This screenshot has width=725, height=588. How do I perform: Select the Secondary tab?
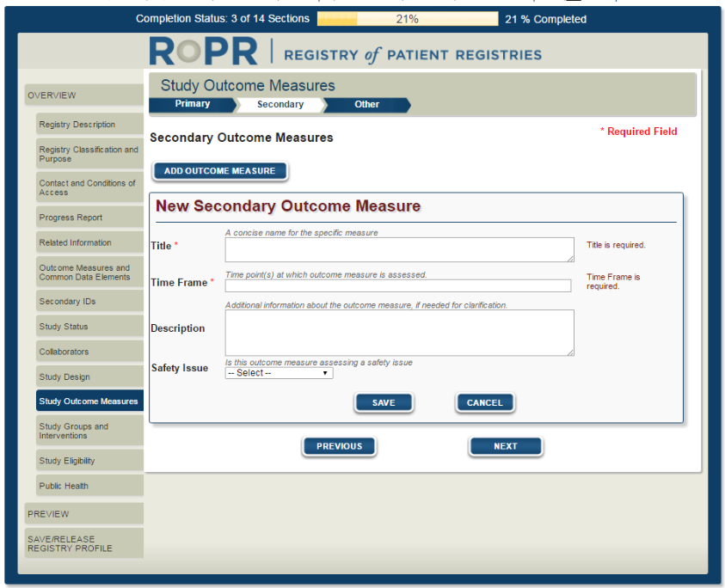(x=280, y=105)
